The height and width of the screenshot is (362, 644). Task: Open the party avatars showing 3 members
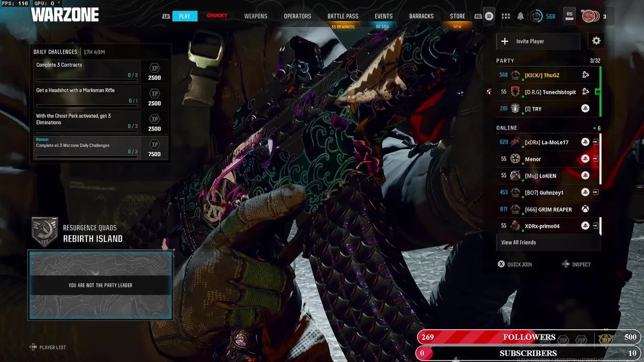coord(591,16)
